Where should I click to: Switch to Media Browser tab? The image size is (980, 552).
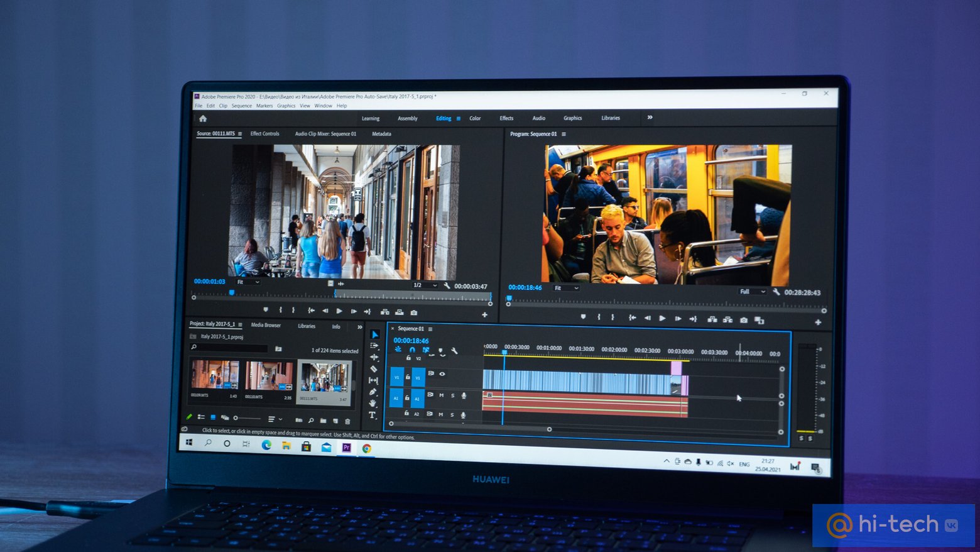[266, 325]
